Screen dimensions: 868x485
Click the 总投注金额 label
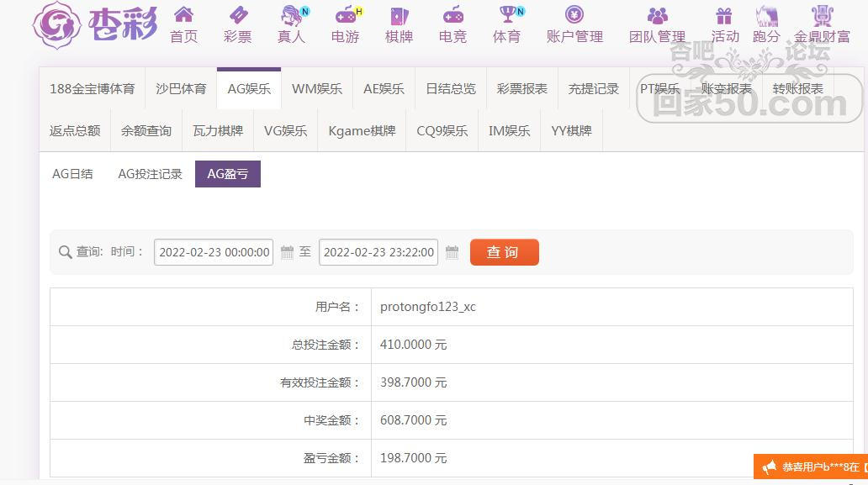326,345
